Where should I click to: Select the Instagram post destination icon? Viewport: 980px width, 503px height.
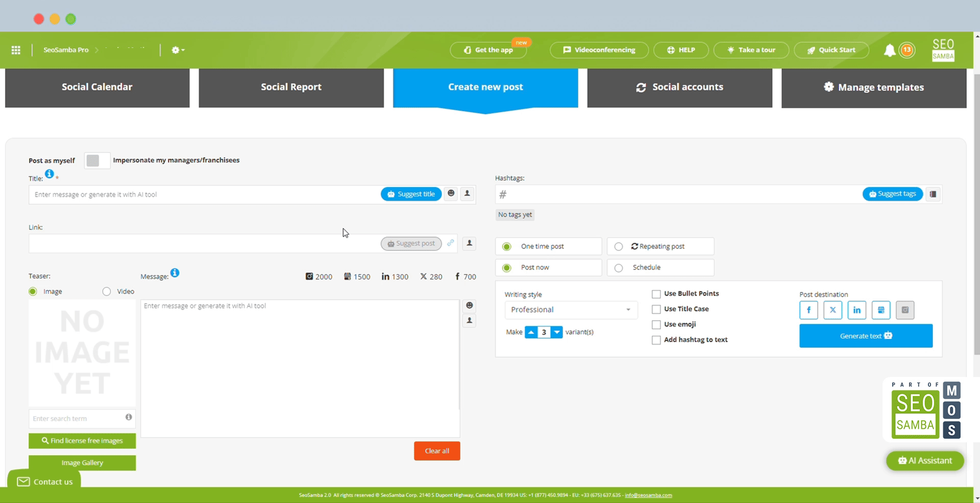pos(905,310)
